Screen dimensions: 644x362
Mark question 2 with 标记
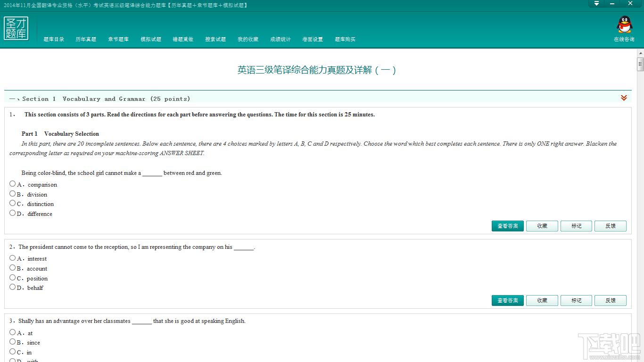577,300
